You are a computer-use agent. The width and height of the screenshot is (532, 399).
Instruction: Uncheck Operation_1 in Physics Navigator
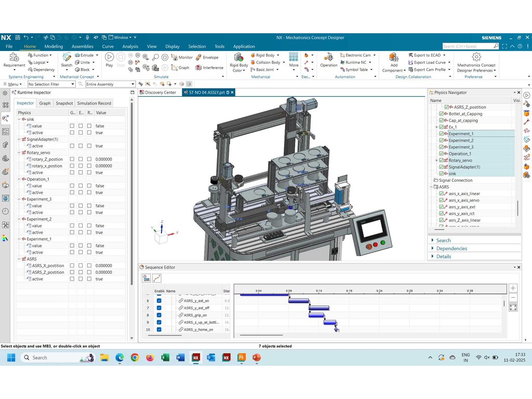(442, 154)
